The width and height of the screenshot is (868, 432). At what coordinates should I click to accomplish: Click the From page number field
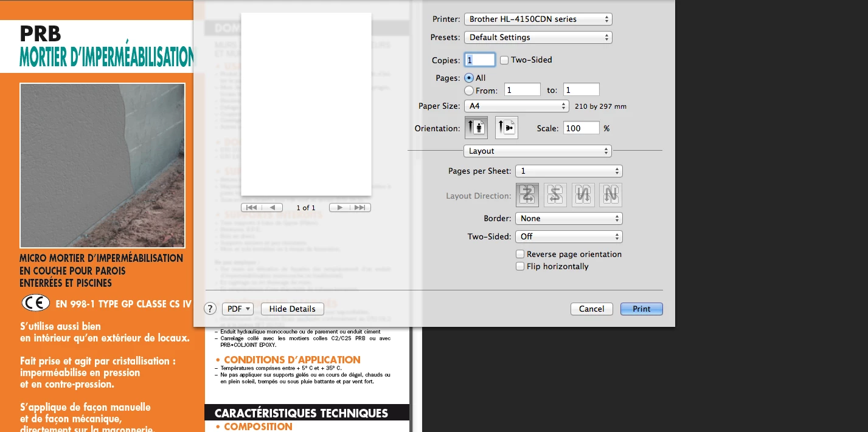click(521, 90)
